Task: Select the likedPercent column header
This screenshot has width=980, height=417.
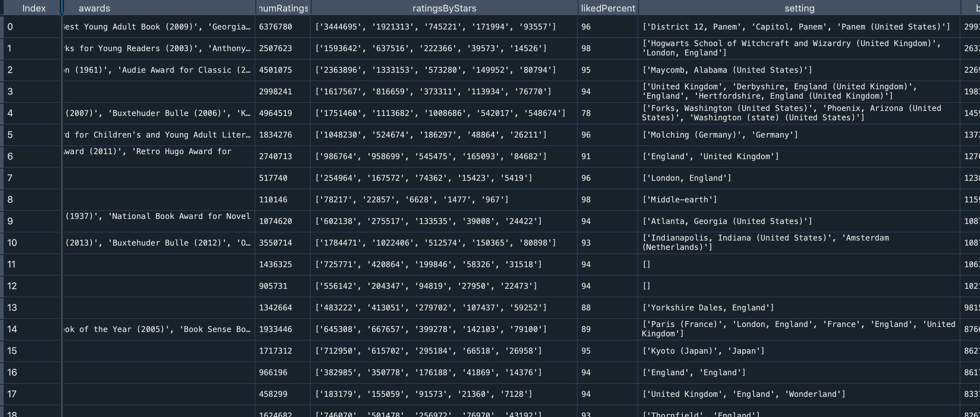Action: 608,8
